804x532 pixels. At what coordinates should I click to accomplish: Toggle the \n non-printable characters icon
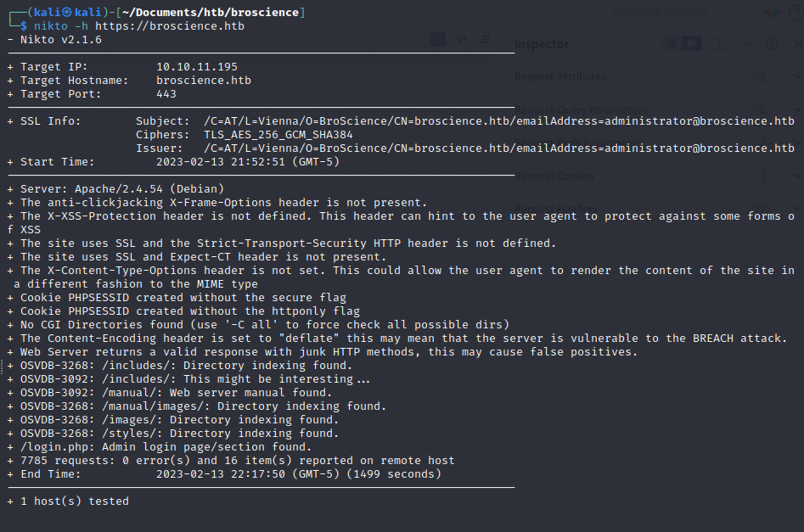tap(462, 39)
